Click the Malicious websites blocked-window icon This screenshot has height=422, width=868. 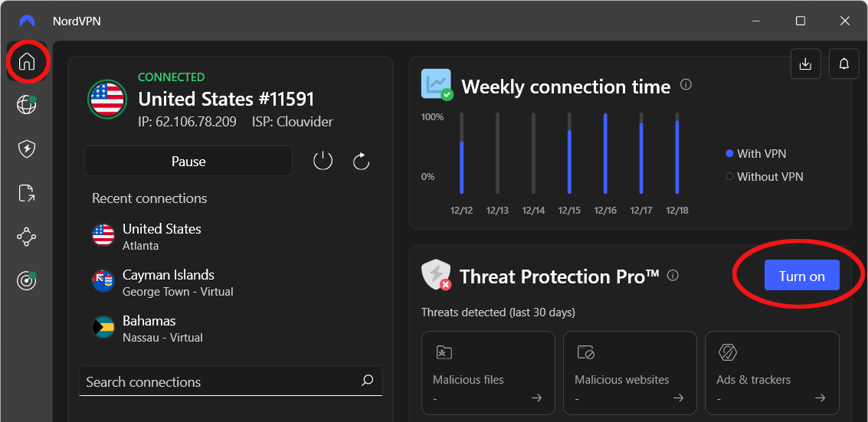pyautogui.click(x=585, y=352)
